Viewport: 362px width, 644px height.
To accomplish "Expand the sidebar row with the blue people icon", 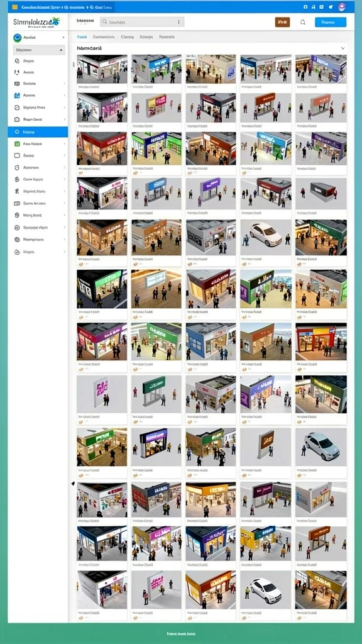I will click(65, 96).
